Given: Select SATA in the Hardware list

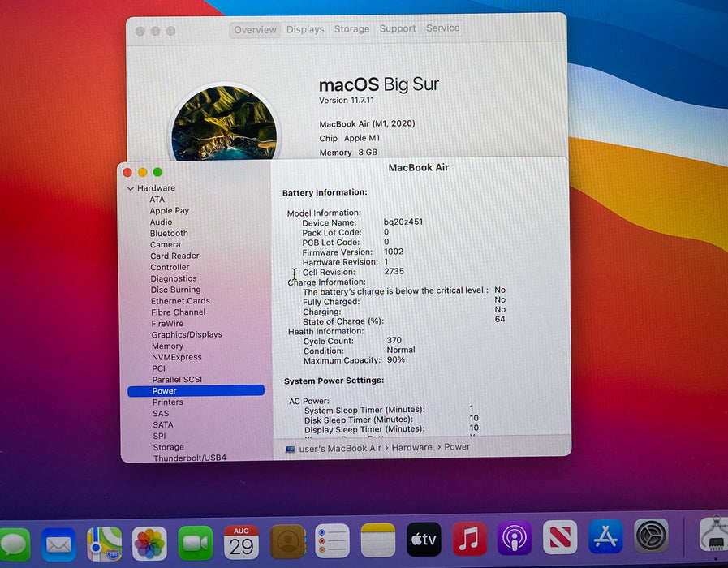Looking at the screenshot, I should click(163, 424).
